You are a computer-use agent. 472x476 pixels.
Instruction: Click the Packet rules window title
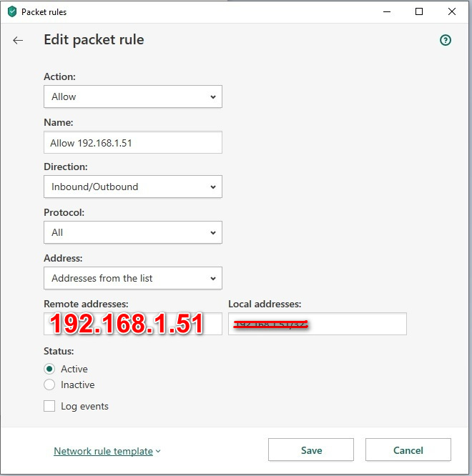click(x=44, y=12)
